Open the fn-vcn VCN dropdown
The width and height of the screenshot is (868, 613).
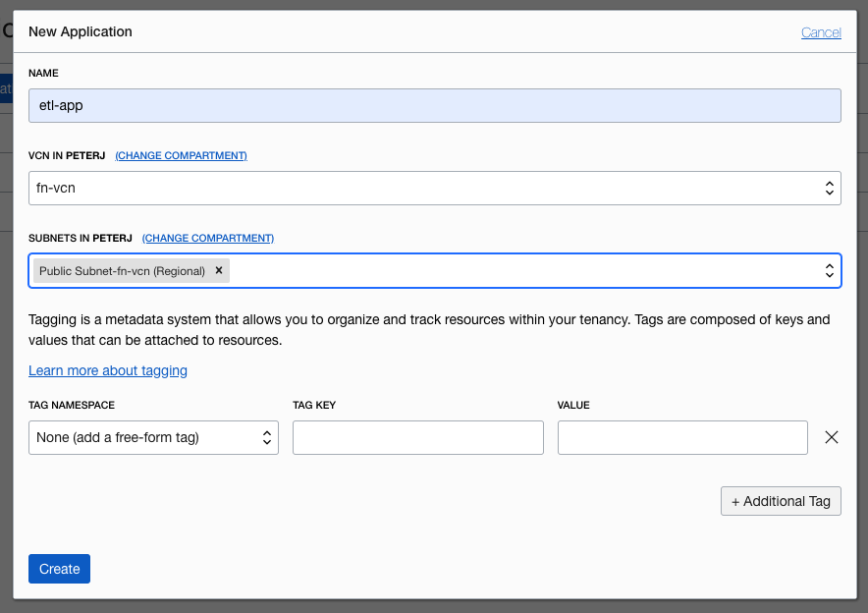434,188
